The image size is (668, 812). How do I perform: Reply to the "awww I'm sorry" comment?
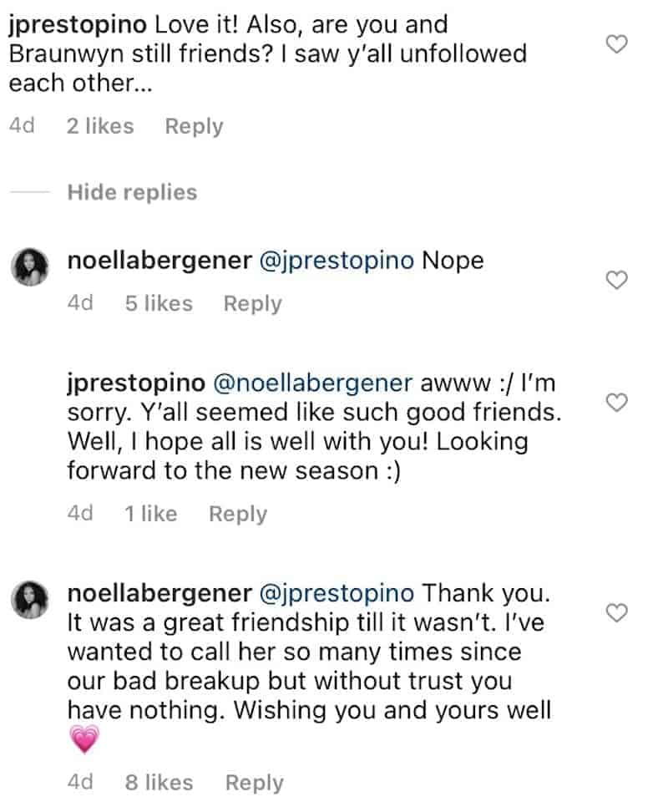click(238, 514)
